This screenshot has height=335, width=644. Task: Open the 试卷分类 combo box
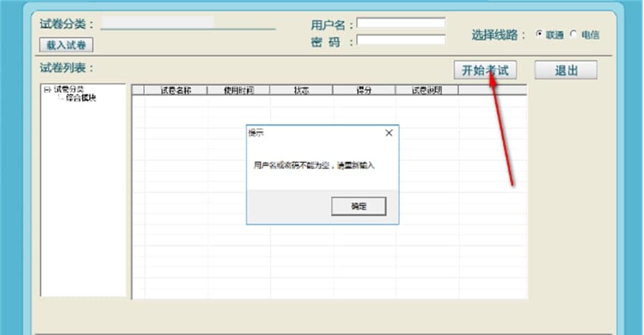point(187,23)
